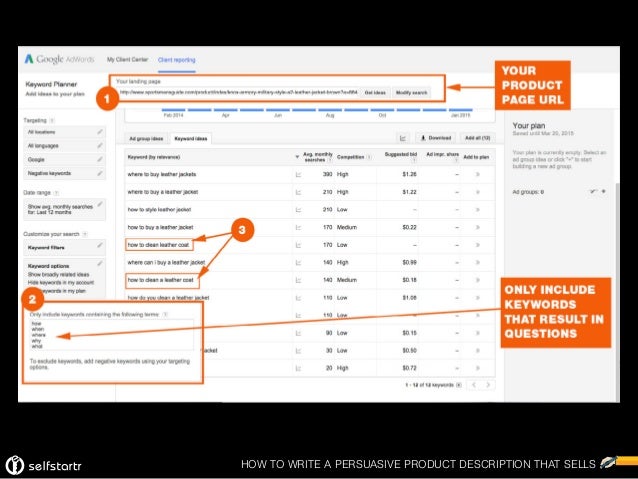The image size is (638, 479).
Task: Add 'where to buy a leather jacket' to plan
Action: click(x=478, y=192)
